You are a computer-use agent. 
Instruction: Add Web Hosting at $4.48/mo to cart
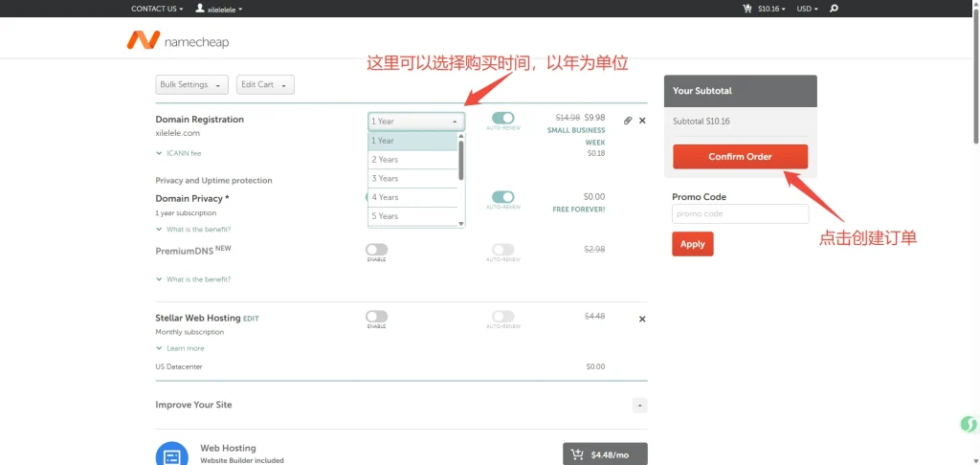[605, 454]
